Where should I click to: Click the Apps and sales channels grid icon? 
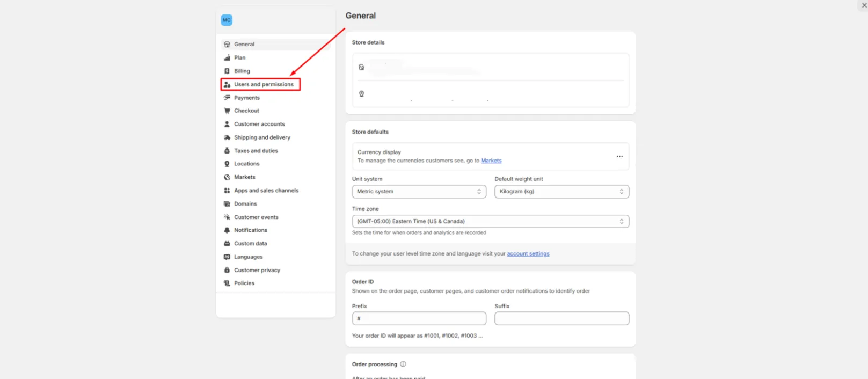coord(227,191)
